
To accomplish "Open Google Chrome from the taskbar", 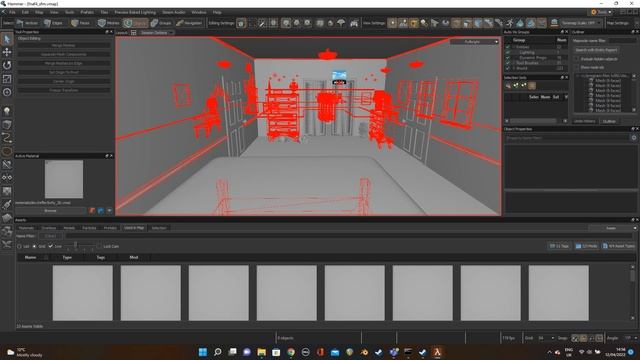I will (291, 352).
